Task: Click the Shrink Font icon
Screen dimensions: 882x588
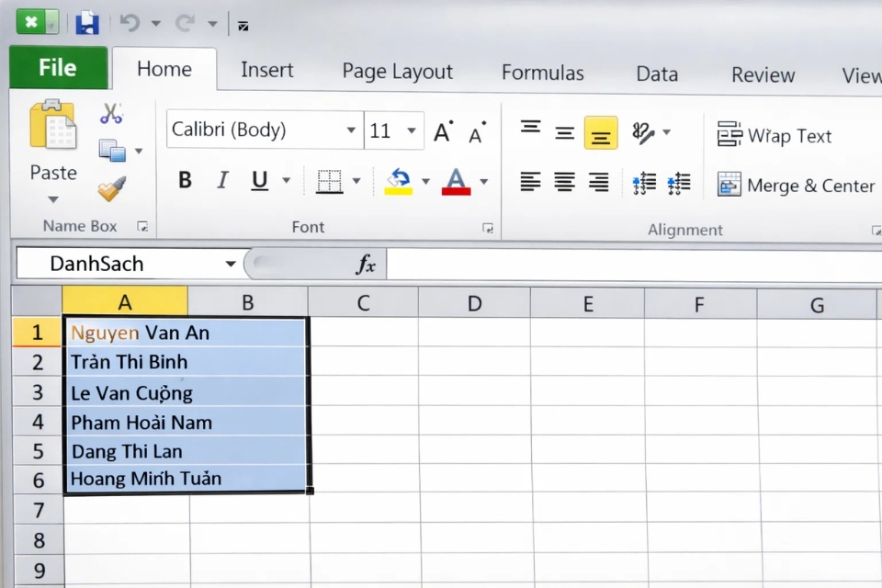Action: tap(475, 132)
